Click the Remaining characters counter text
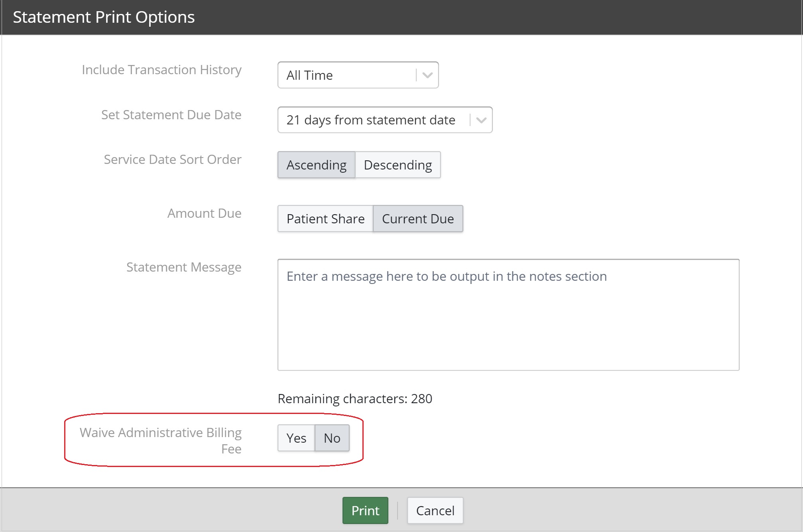Screen dimensions: 803x532 click(354, 399)
